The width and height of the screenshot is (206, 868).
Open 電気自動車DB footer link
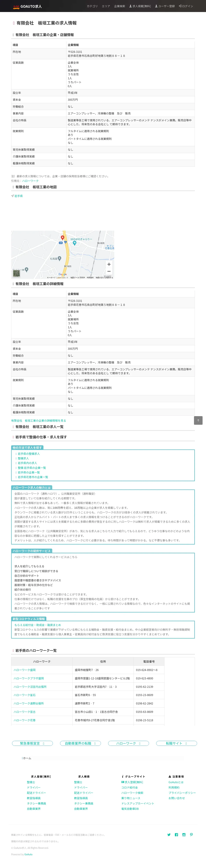[130, 809]
